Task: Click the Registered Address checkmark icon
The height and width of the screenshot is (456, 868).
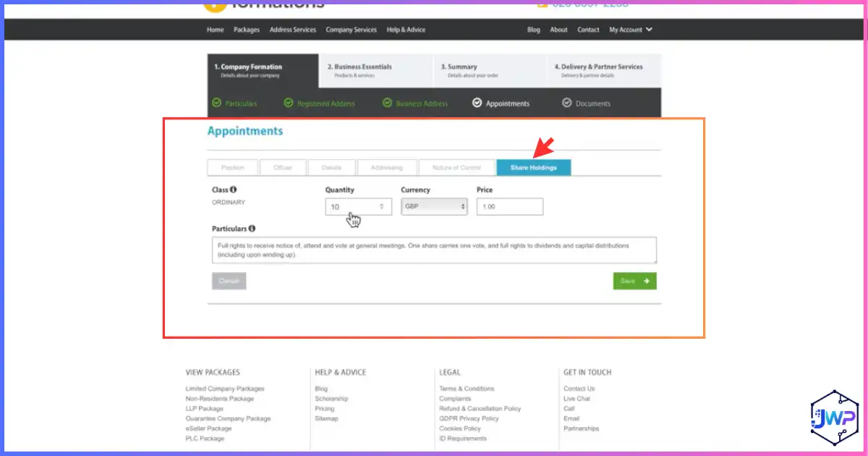Action: pyautogui.click(x=289, y=103)
